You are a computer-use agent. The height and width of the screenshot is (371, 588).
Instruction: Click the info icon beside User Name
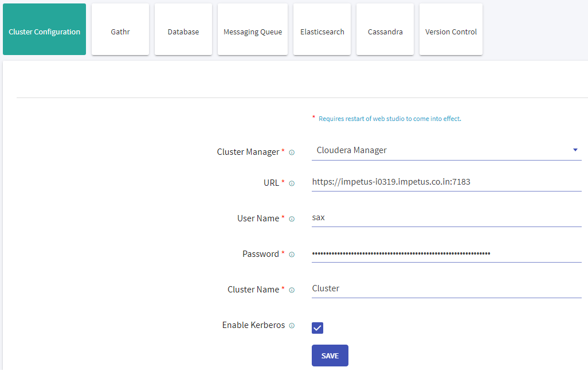pyautogui.click(x=292, y=218)
